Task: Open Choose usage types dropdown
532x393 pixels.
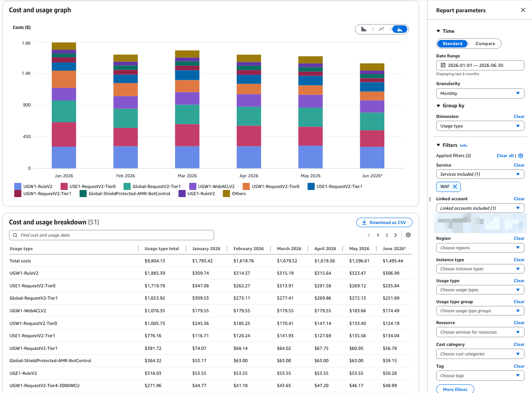Action: point(480,290)
